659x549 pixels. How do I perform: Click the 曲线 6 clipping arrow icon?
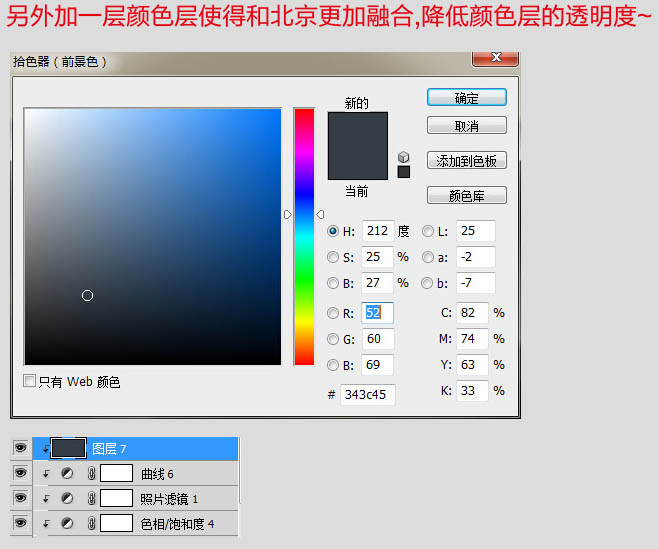click(46, 474)
